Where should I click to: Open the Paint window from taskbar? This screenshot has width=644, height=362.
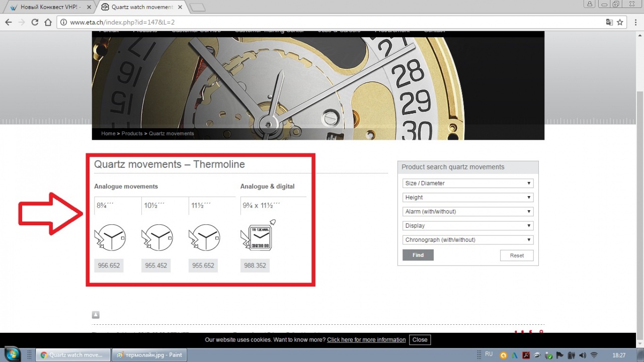tap(149, 355)
